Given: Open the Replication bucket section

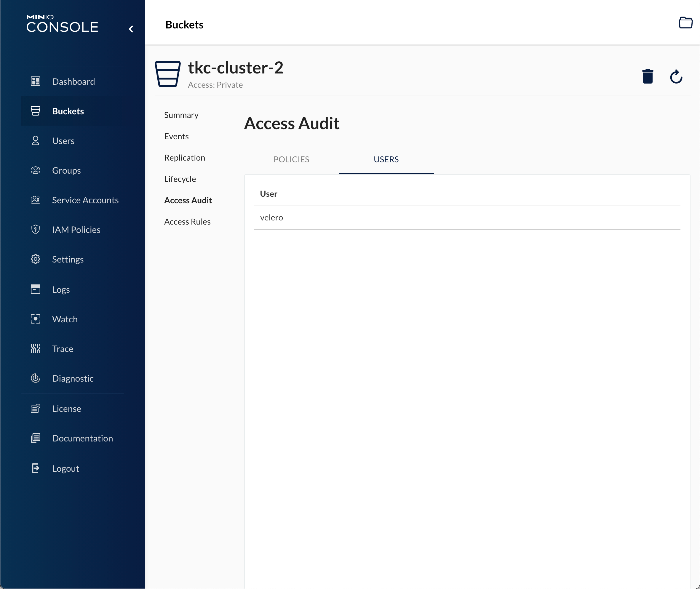Looking at the screenshot, I should (184, 158).
